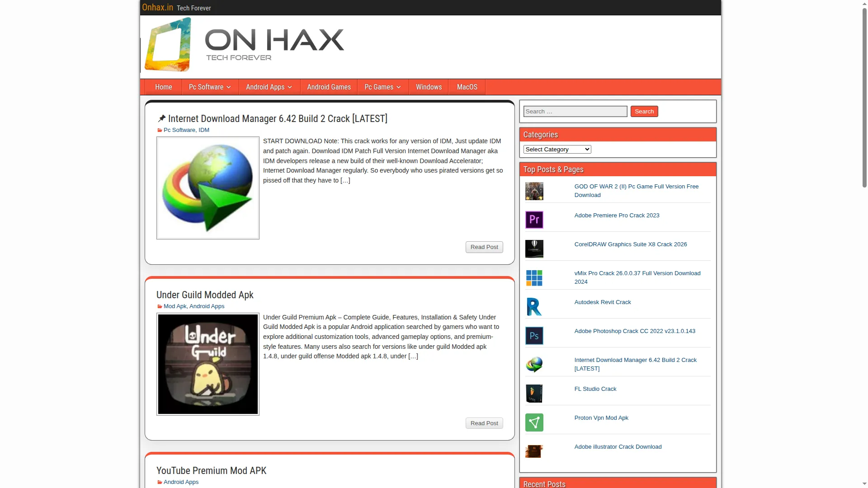The height and width of the screenshot is (488, 868).
Task: Open the Adobe Illustrator thumbnail icon
Action: (x=534, y=451)
